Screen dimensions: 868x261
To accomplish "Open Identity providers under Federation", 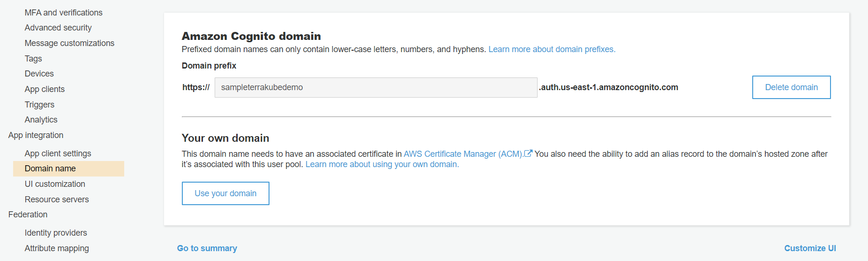I will click(x=56, y=233).
